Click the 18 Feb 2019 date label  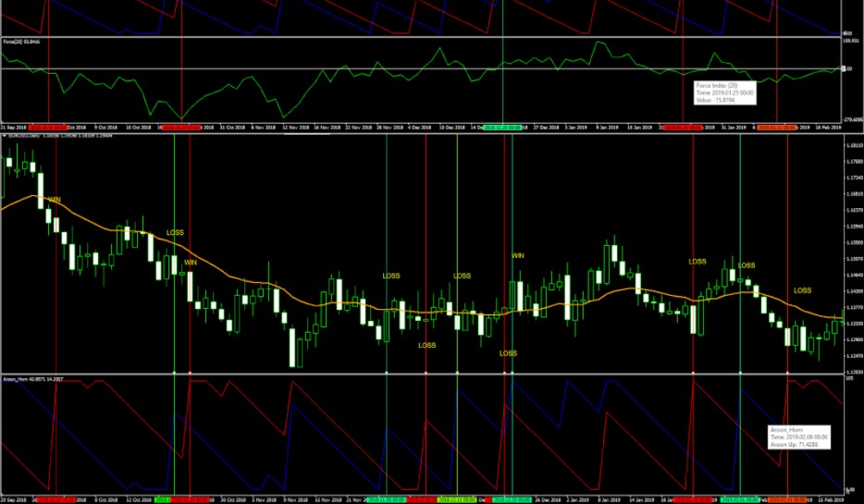pyautogui.click(x=828, y=128)
